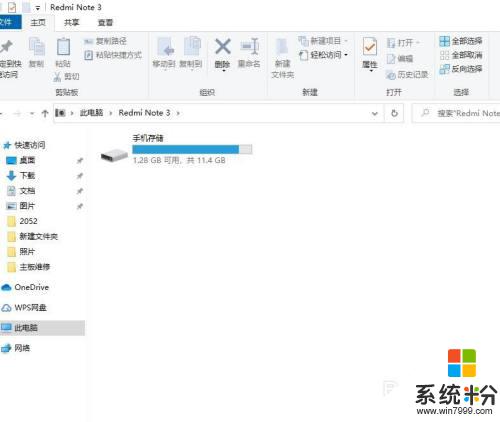
Task: Open Quick Access Toolbar customize dropdown
Action: point(38,8)
